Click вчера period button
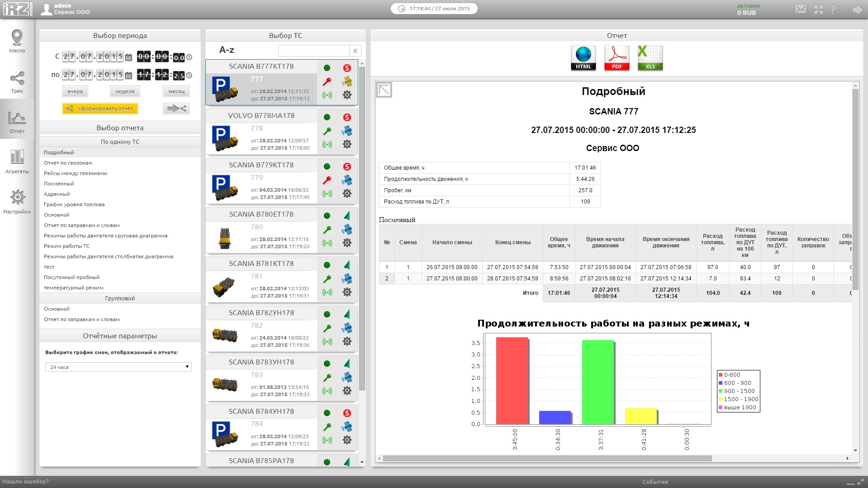 tap(75, 91)
